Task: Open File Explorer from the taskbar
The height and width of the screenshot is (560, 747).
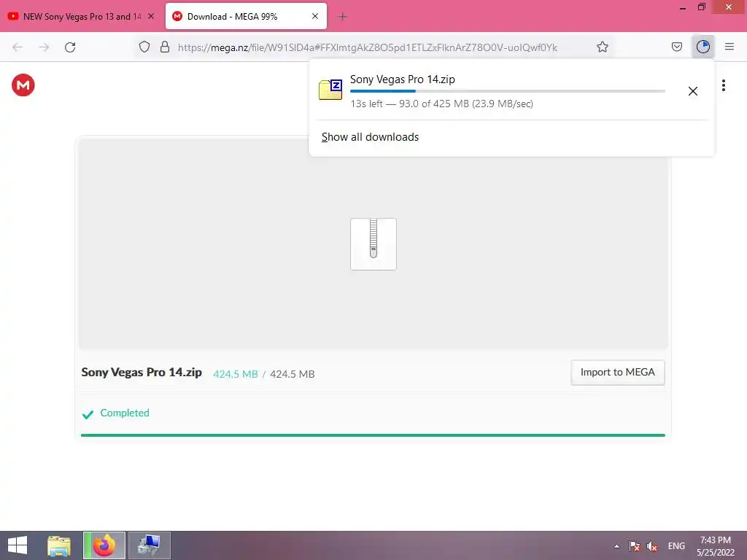Action: coord(59,545)
